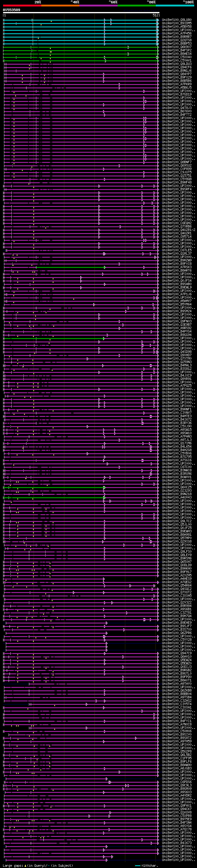Select the UniRef100_A7RSK3 entry

tap(177, 267)
